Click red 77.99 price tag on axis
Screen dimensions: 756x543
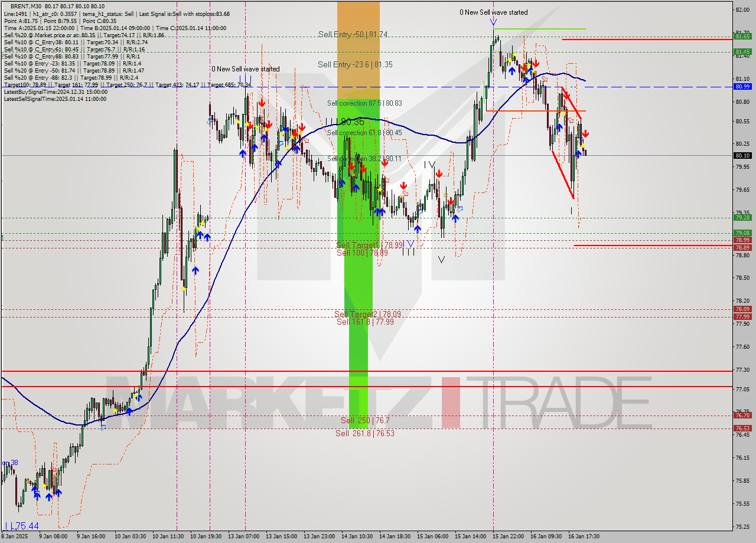[742, 317]
